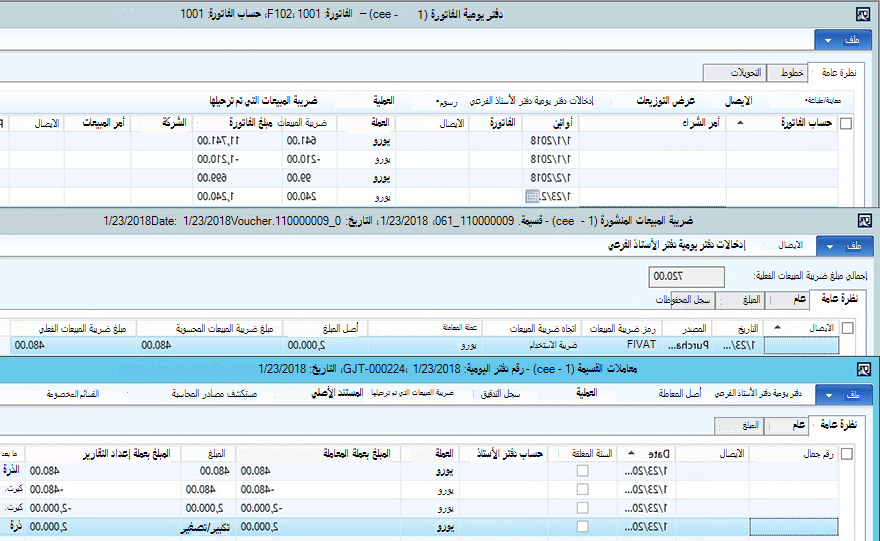Toggle select-all checkbox in Invoice journal grid

pos(846,123)
